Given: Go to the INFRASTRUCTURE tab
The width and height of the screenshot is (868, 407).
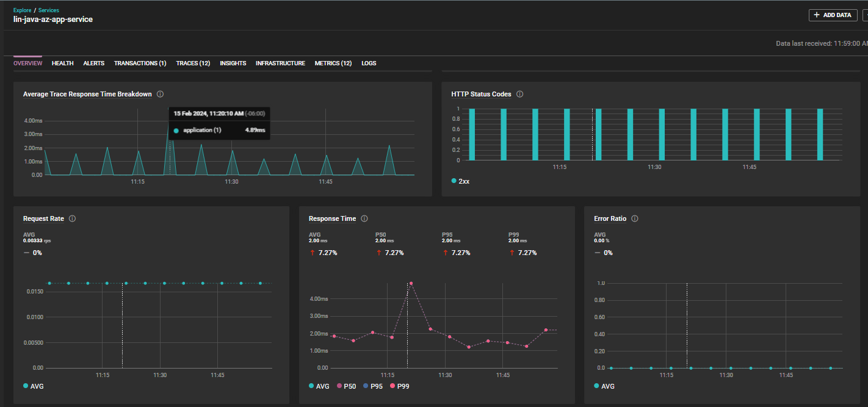Looking at the screenshot, I should [x=280, y=63].
